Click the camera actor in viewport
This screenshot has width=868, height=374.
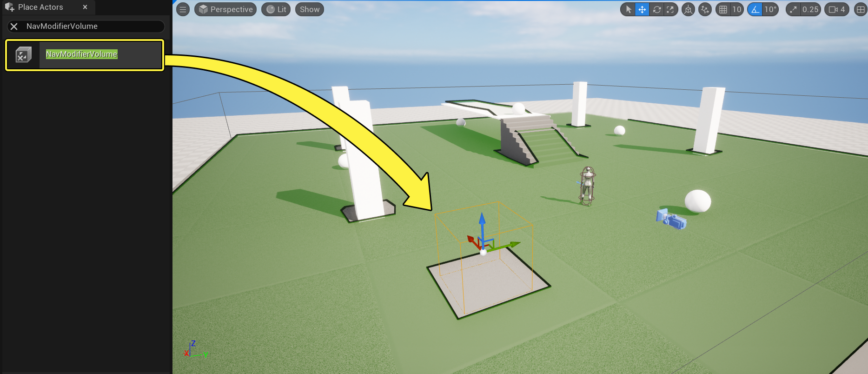[671, 219]
